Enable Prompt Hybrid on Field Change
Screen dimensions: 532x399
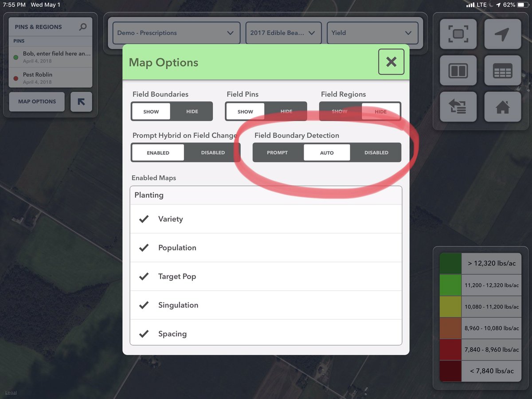click(x=158, y=153)
